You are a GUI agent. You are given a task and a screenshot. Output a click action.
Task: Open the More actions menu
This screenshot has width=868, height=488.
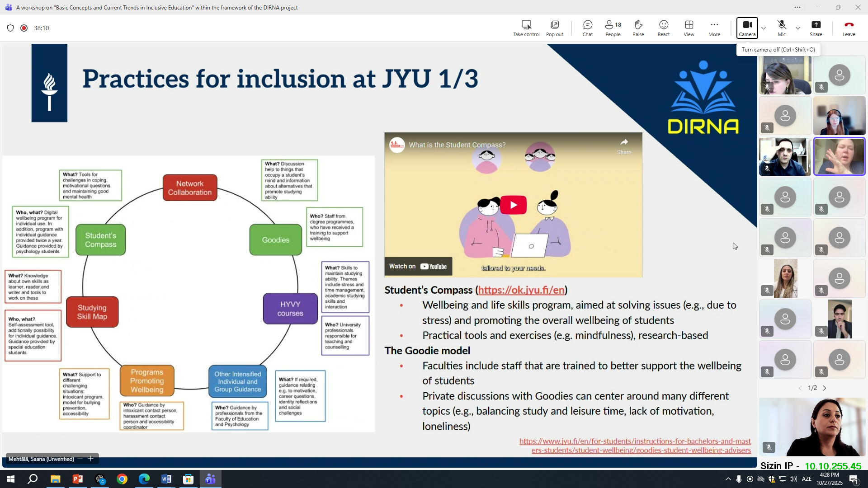click(714, 28)
